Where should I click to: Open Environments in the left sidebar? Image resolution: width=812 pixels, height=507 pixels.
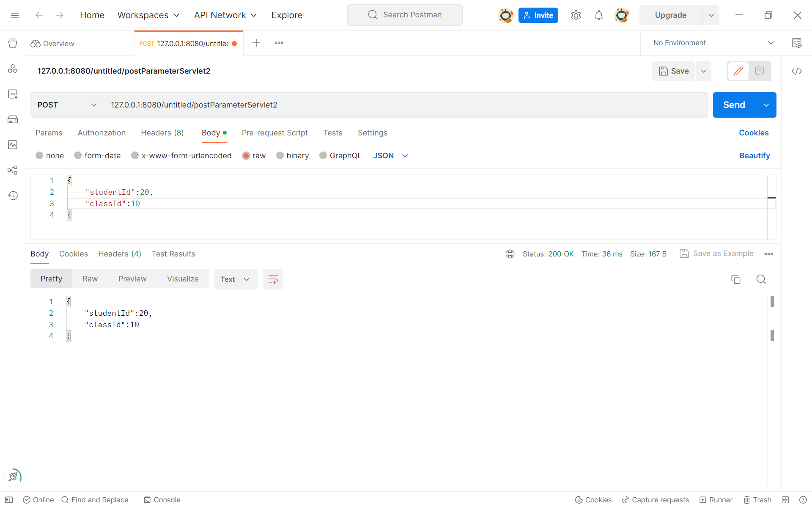tap(13, 69)
